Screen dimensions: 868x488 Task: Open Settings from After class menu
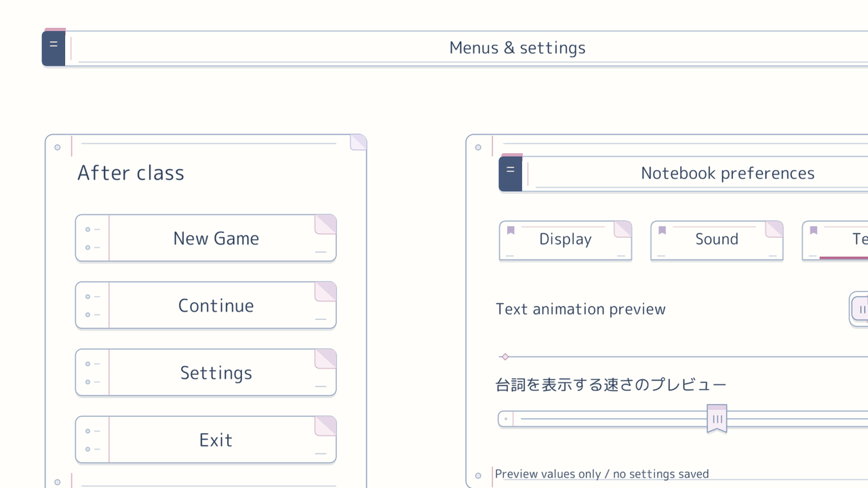tap(205, 372)
